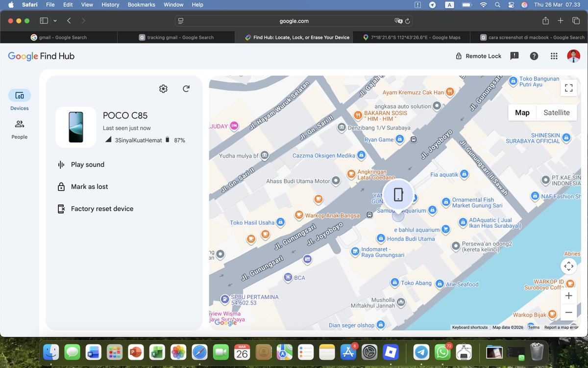
Task: Switch to the Google Maps coordinates tab
Action: tap(411, 37)
